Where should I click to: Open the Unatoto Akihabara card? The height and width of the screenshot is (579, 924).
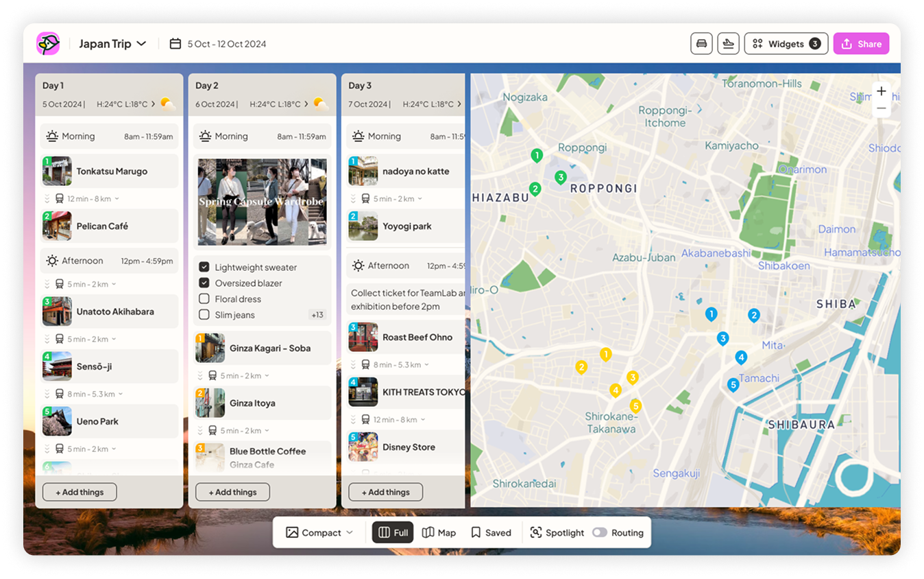tap(110, 311)
